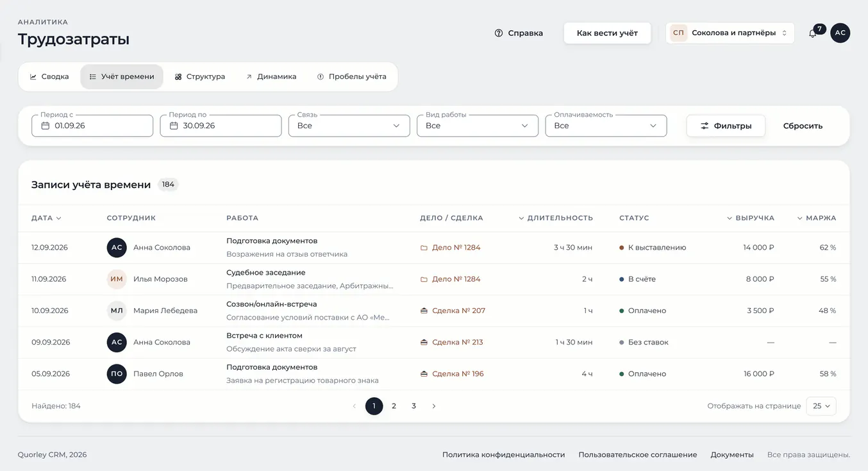
Task: Click the folder icon beside Дело № 1284 on 12.09.2026
Action: tap(424, 248)
